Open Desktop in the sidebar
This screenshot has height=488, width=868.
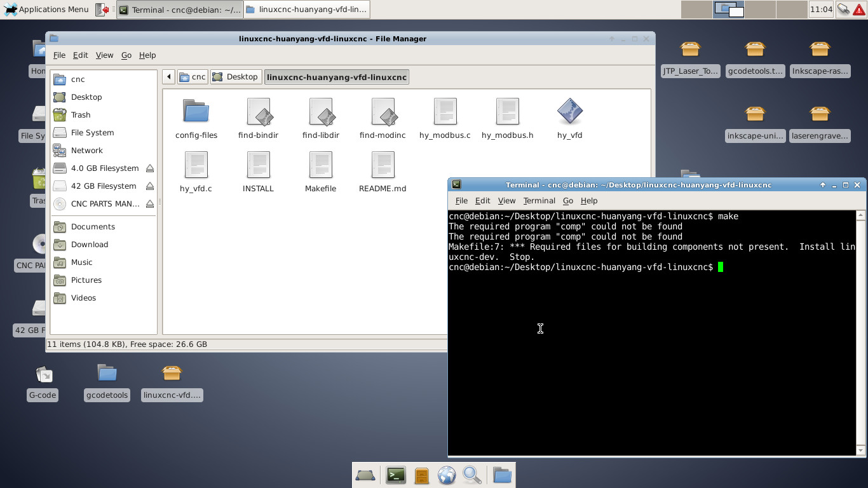point(104,97)
